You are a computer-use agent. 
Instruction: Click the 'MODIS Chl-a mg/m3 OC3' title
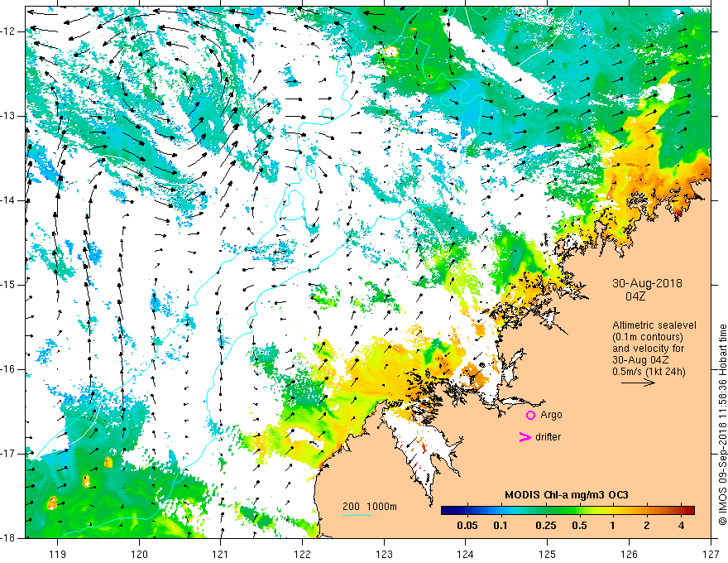[567, 495]
